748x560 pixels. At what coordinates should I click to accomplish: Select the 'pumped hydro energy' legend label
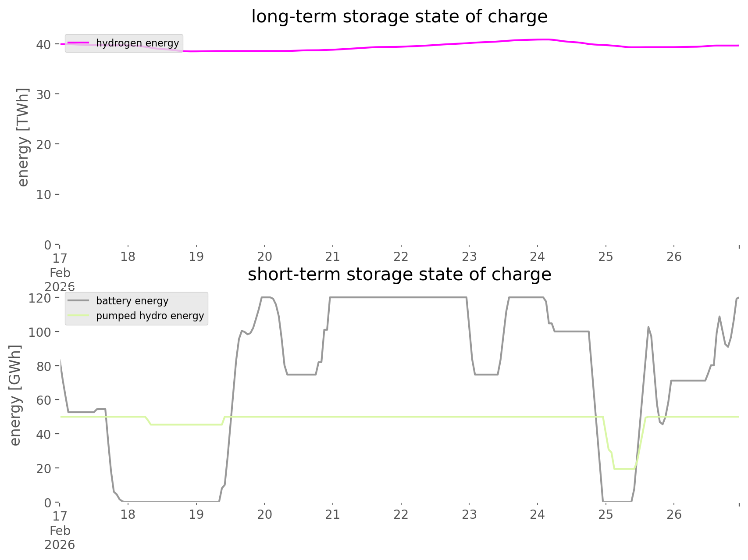150,316
